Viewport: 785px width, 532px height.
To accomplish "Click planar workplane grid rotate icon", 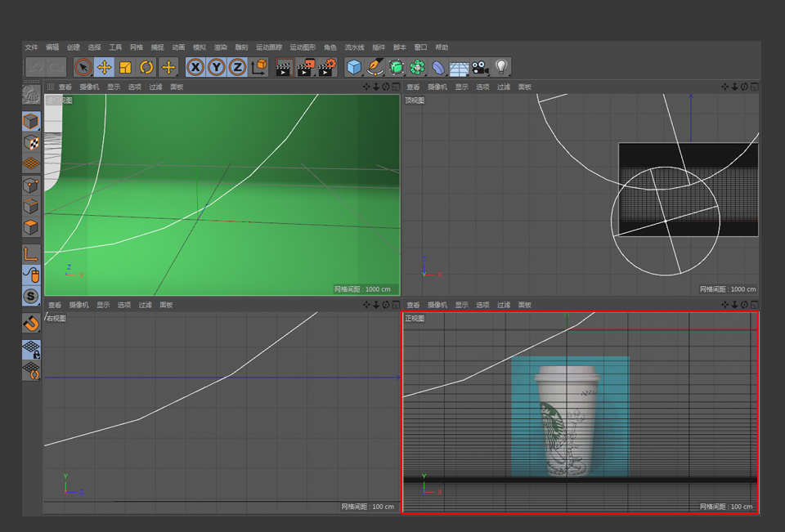I will 31,371.
